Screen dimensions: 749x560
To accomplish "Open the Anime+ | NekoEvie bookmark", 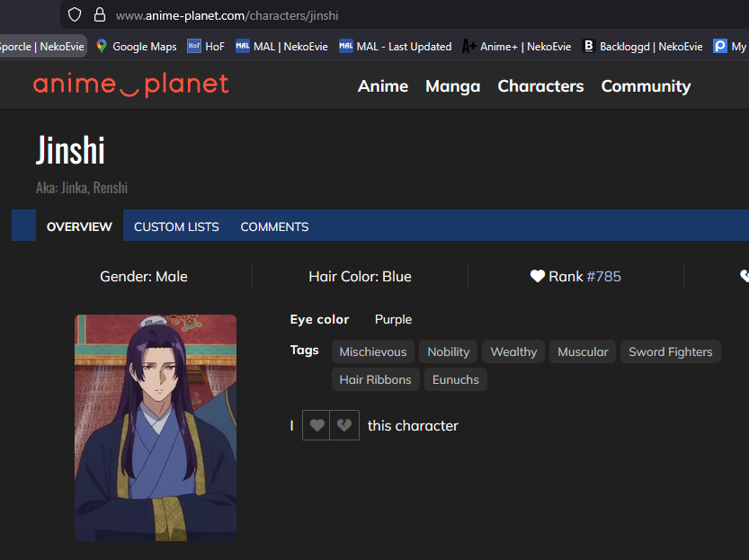I will [516, 47].
